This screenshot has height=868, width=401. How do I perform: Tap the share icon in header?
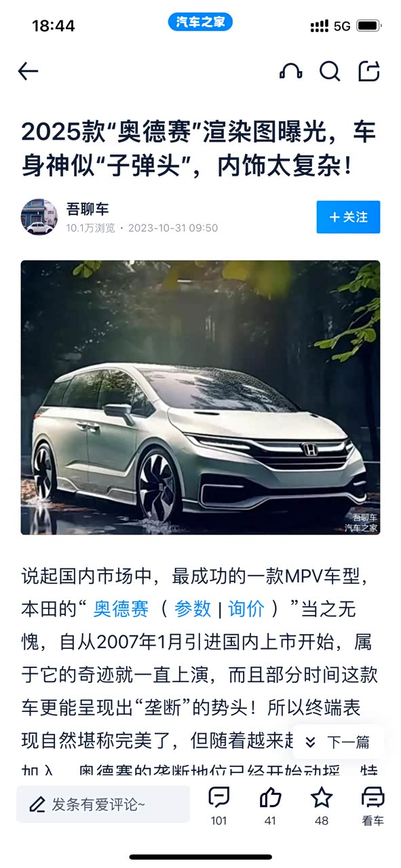pos(369,71)
